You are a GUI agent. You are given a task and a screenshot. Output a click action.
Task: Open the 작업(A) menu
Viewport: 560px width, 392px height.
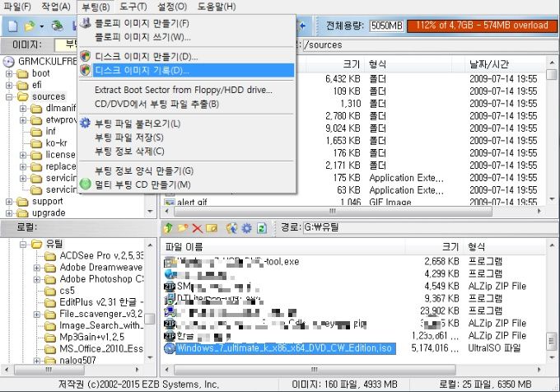[x=56, y=7]
